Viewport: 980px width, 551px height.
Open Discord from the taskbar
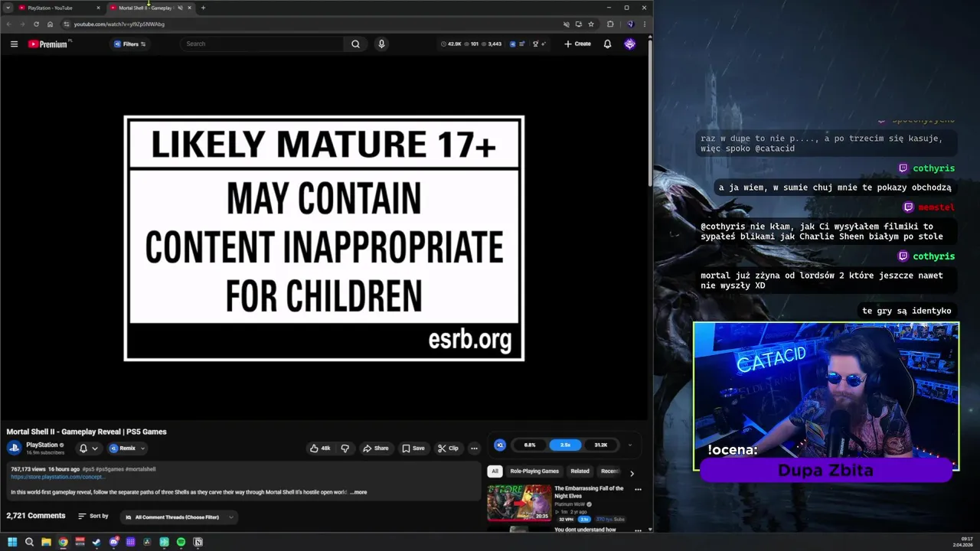click(x=113, y=542)
